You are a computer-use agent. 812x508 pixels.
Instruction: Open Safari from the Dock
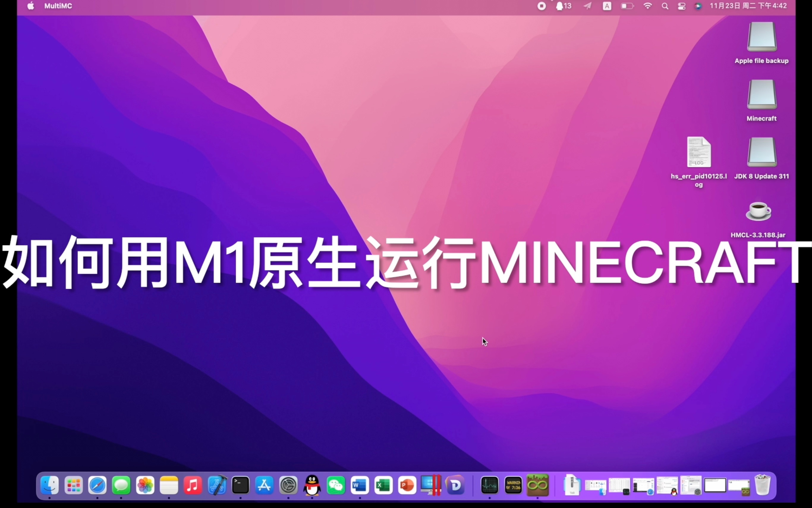tap(97, 485)
